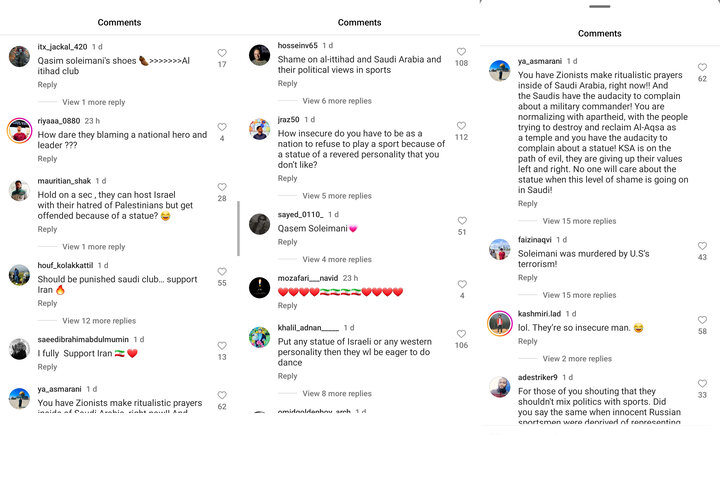Like faizinaqvi's comment with the heart icon
The image size is (720, 480).
pos(702,246)
